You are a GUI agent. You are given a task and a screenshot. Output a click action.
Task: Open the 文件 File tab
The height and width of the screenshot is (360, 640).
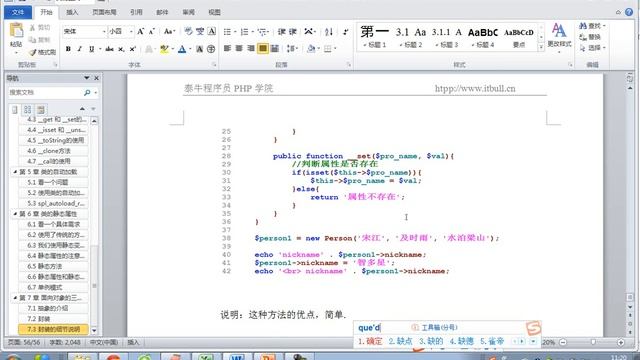tap(18, 12)
